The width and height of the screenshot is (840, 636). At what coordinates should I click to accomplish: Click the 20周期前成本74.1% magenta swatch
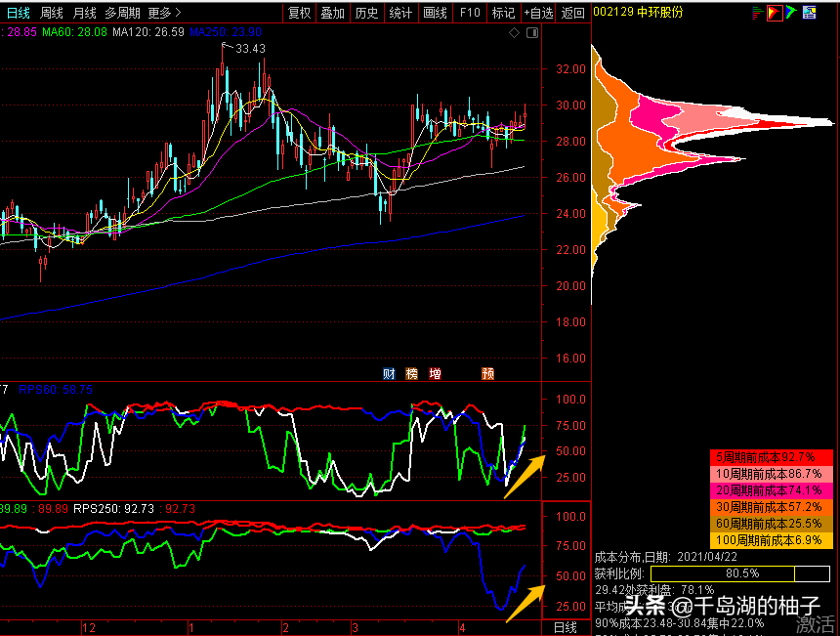pyautogui.click(x=772, y=490)
